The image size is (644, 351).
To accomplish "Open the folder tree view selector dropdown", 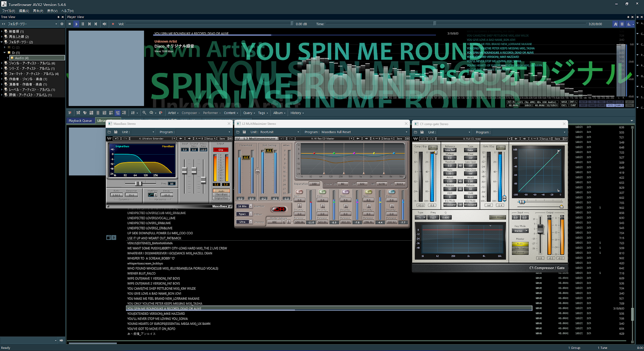I will click(32, 24).
